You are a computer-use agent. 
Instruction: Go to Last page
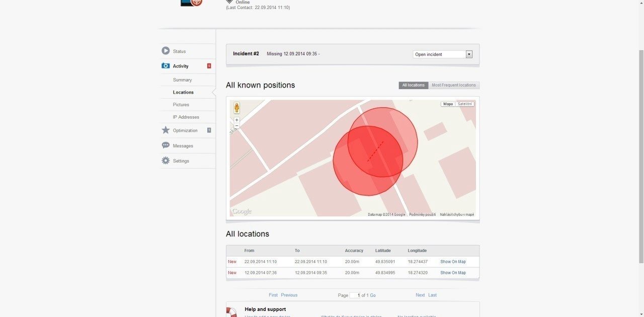(x=432, y=295)
